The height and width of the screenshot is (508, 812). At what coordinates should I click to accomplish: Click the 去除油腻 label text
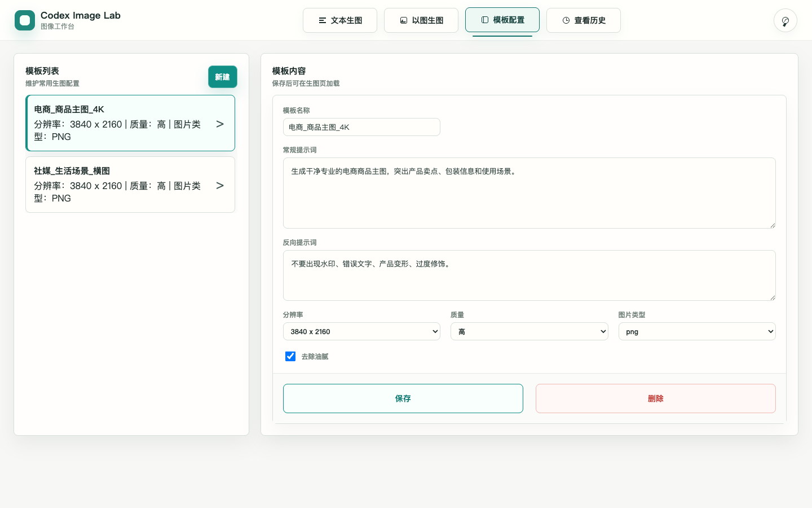[x=315, y=357]
